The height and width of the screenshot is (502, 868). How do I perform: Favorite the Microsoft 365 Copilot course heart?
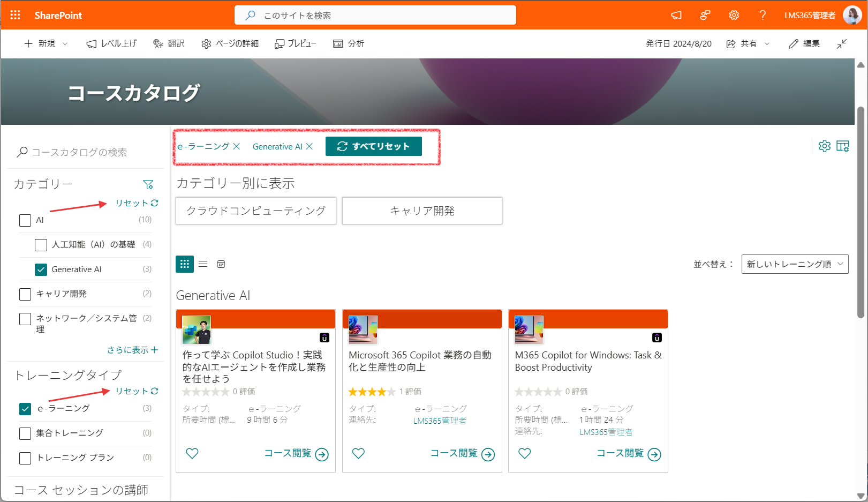pos(358,453)
